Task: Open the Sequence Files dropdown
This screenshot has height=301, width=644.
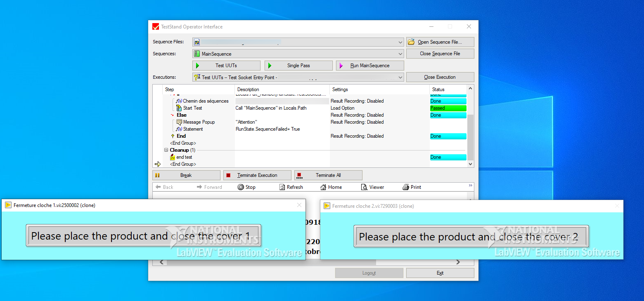Action: coord(400,42)
